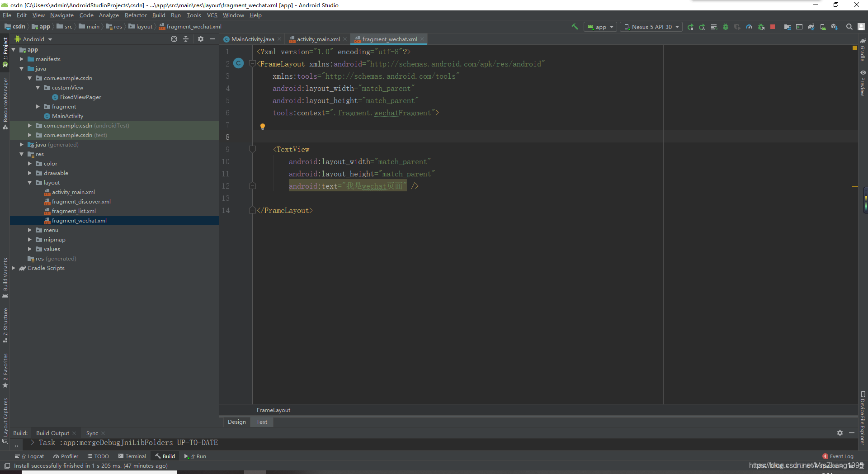Screen dimensions: 868x474
Task: Open the Refactor menu
Action: [x=136, y=15]
